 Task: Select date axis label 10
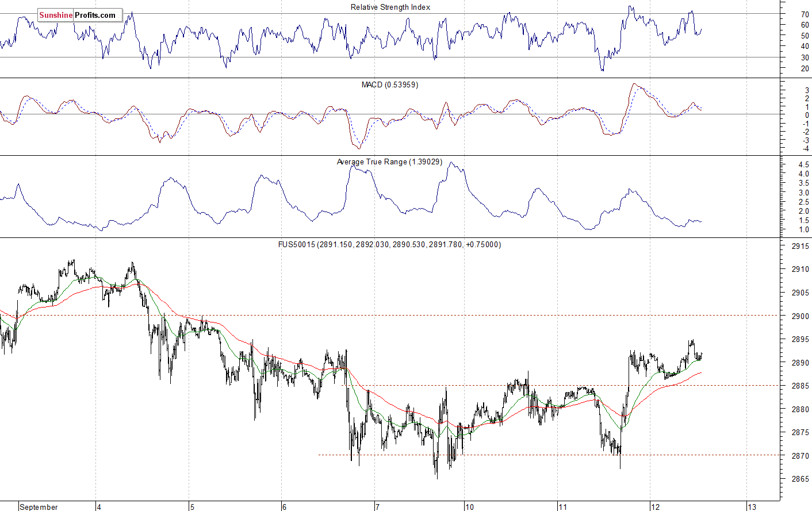470,507
